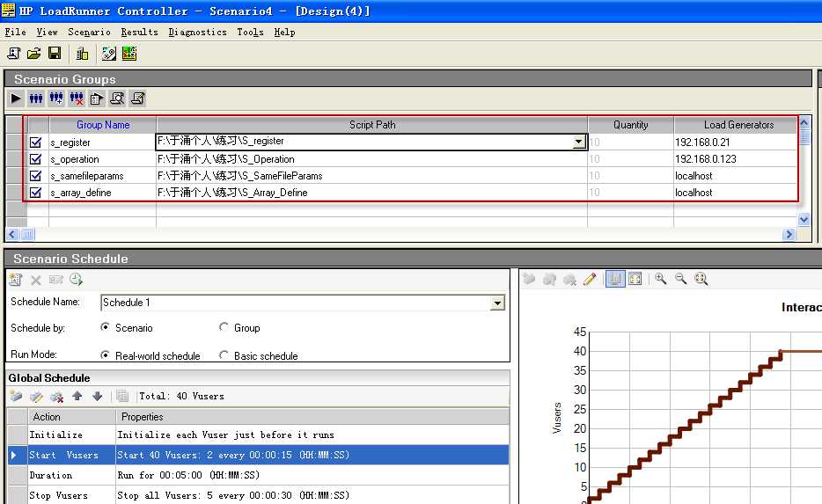Open the Tools menu
The height and width of the screenshot is (504, 822).
coord(250,32)
